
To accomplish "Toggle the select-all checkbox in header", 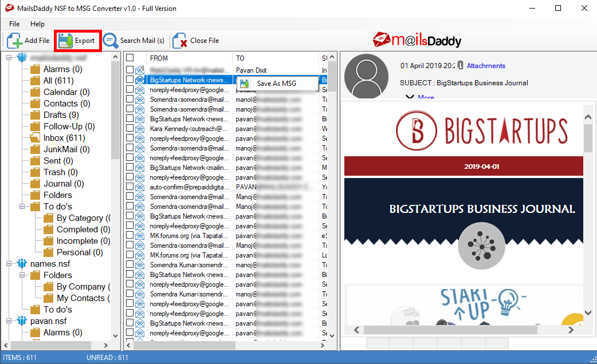I will point(130,58).
